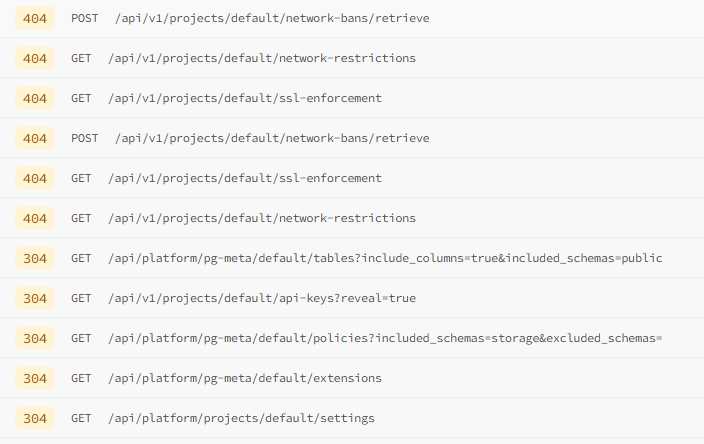Click the GET method label of the tables request

coord(81,258)
